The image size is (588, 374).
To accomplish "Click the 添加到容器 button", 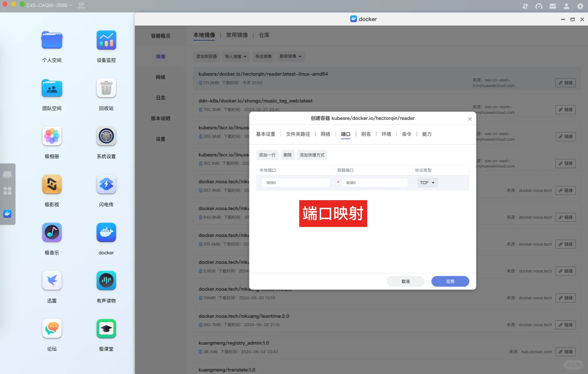I will tap(206, 57).
